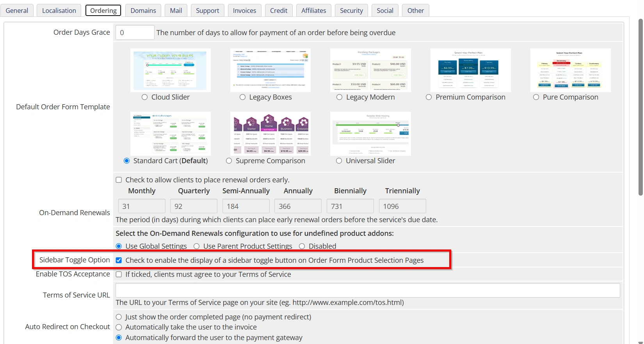Go to the Mail tab
Image resolution: width=644 pixels, height=344 pixels.
(x=176, y=11)
